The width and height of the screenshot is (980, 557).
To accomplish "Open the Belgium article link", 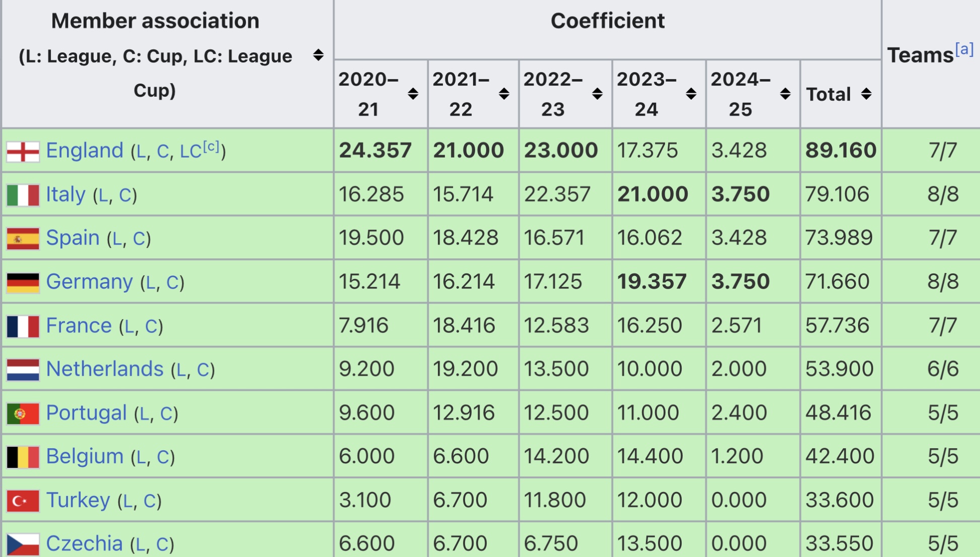I will [85, 456].
